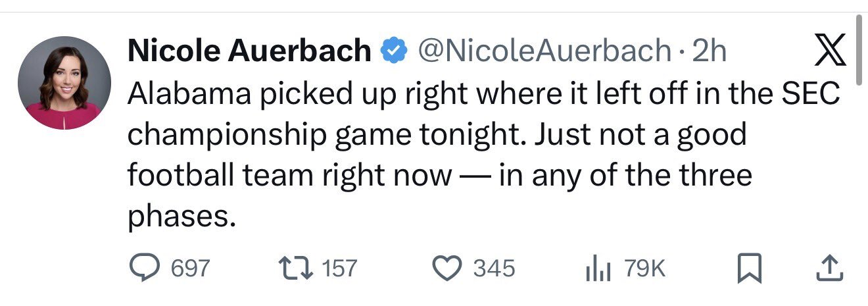Click the word 'phases.' ending the tweet
Screen dimensions: 868x306
[181, 217]
